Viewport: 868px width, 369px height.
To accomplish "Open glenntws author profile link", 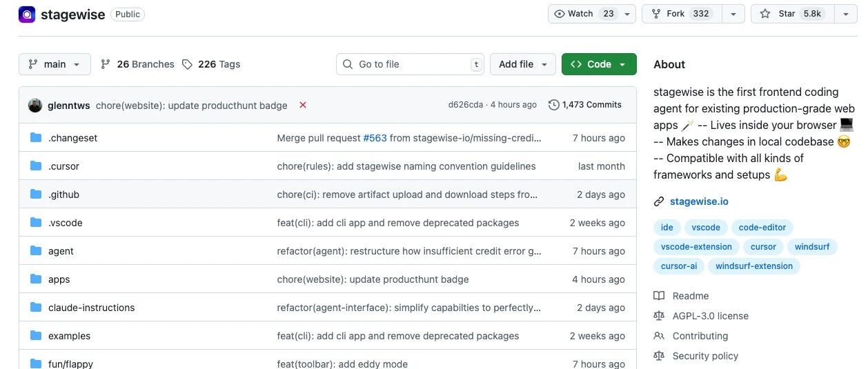I will (x=69, y=106).
